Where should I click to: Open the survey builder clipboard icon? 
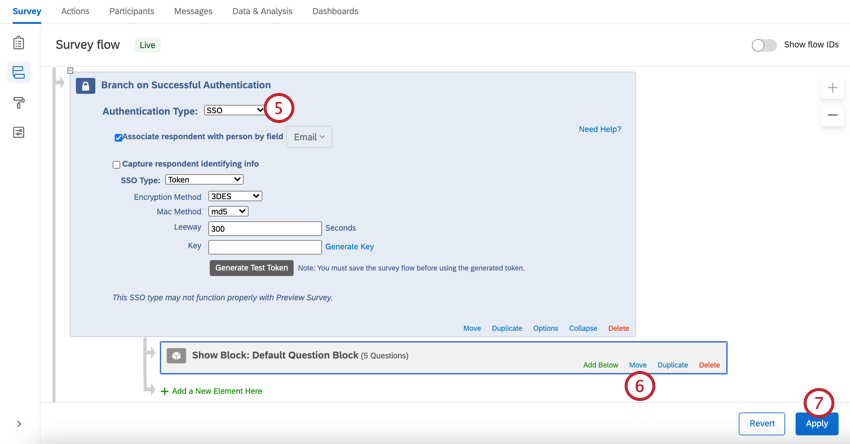[18, 43]
